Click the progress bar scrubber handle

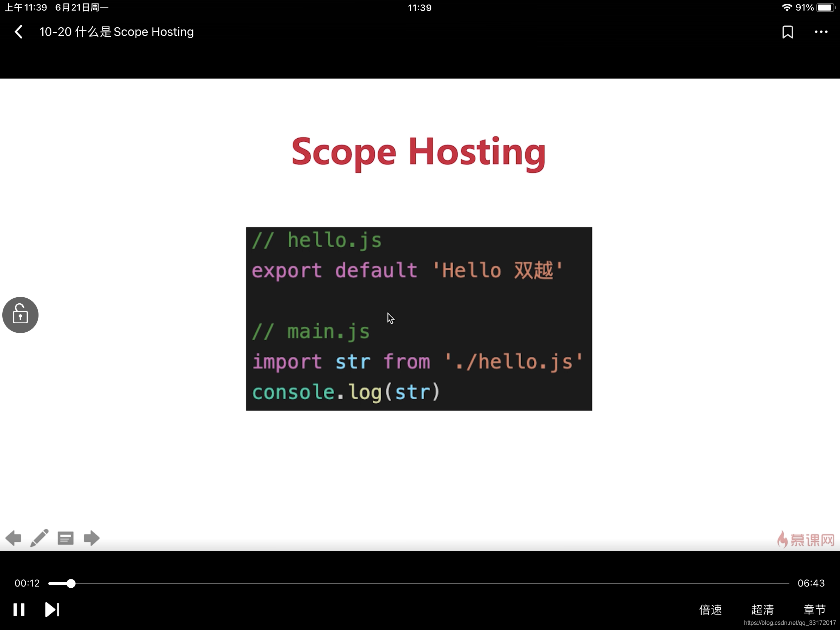pyautogui.click(x=71, y=583)
